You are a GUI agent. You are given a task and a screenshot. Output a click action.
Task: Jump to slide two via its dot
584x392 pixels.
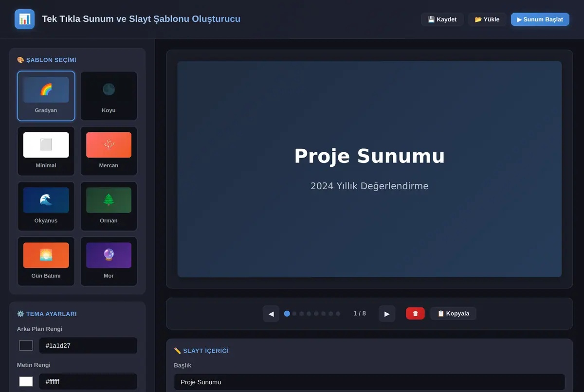[x=294, y=314]
